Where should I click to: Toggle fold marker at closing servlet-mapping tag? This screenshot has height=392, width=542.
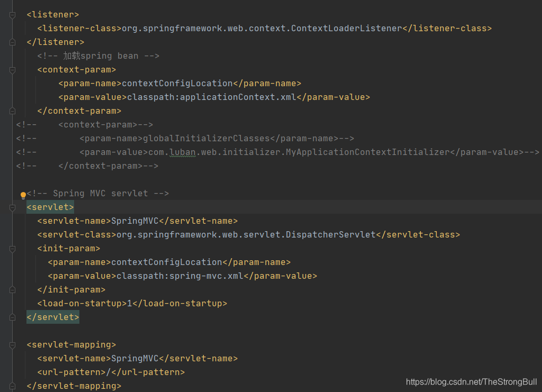point(13,386)
